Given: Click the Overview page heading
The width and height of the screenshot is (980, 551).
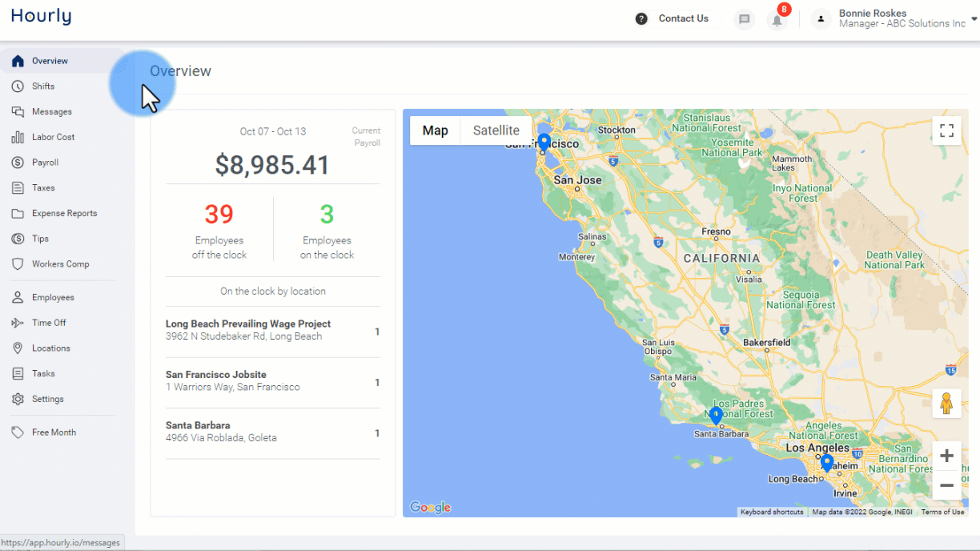Looking at the screenshot, I should 181,71.
